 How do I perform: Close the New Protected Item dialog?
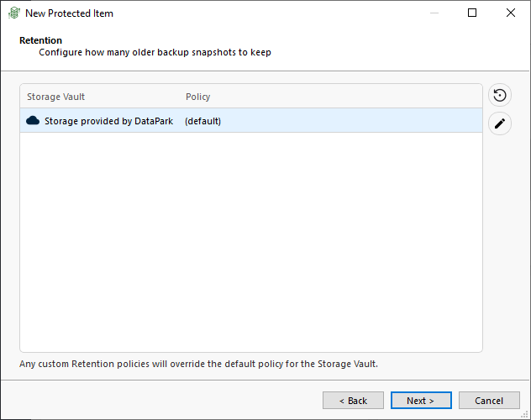coord(510,13)
